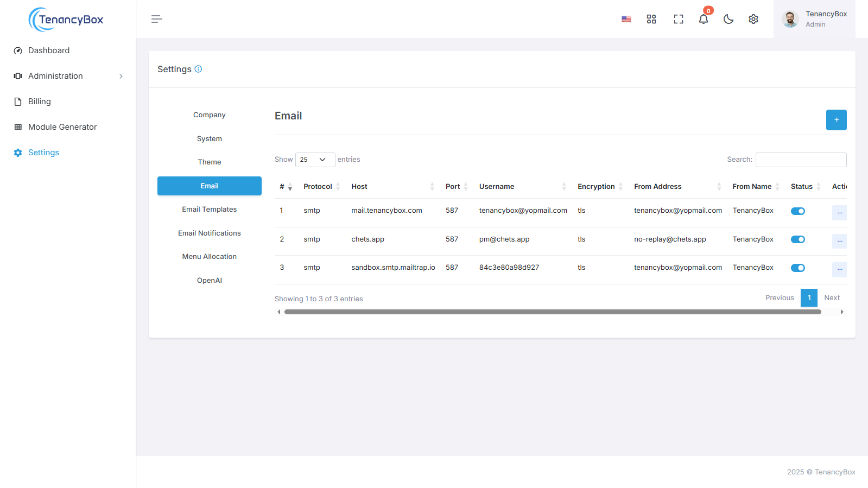Focus the Search input field
Image resolution: width=868 pixels, height=488 pixels.
801,160
